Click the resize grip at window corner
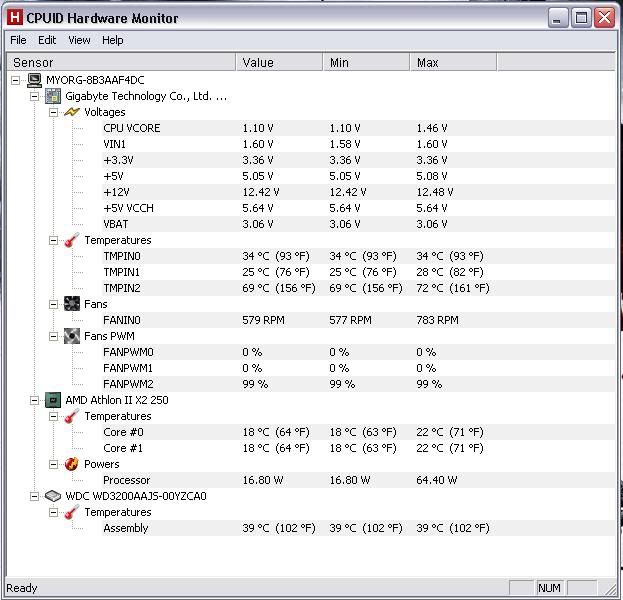Viewport: 623px width, 600px height. coord(609,588)
